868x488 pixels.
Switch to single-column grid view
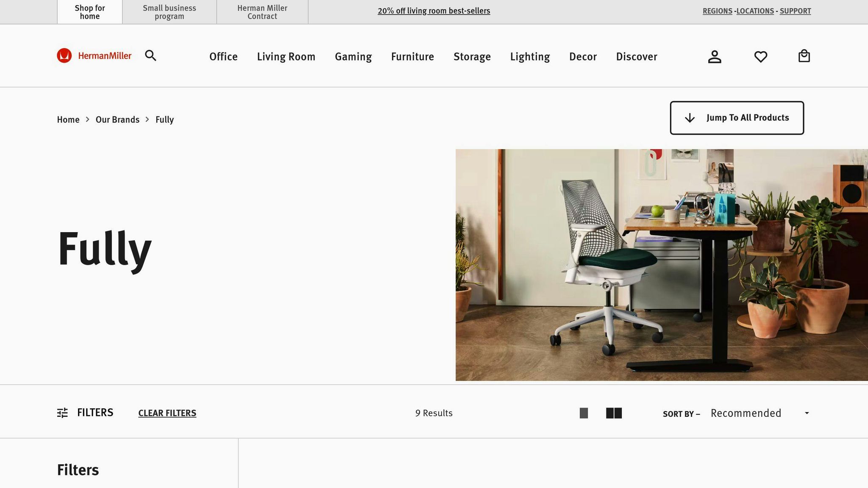(584, 413)
